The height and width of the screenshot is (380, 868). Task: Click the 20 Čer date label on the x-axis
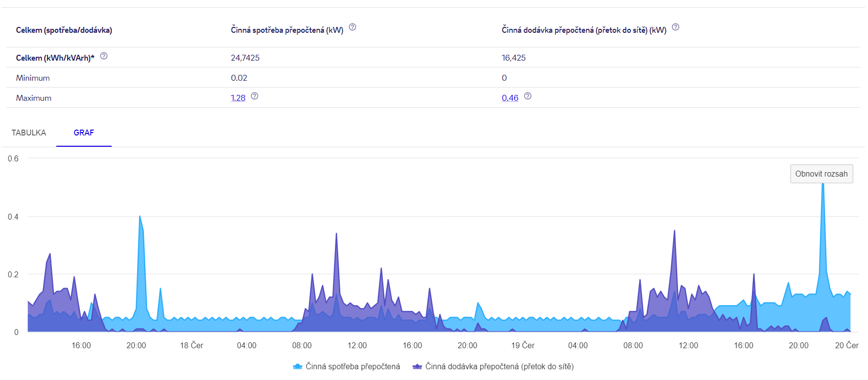pos(846,345)
